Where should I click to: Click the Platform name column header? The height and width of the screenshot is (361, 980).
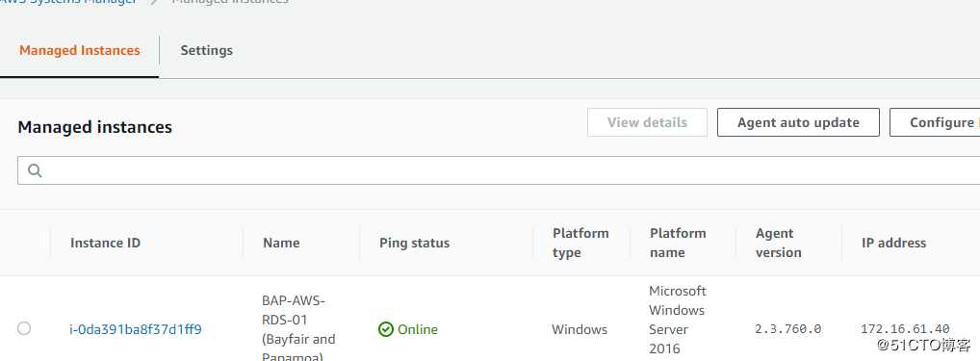tap(678, 243)
